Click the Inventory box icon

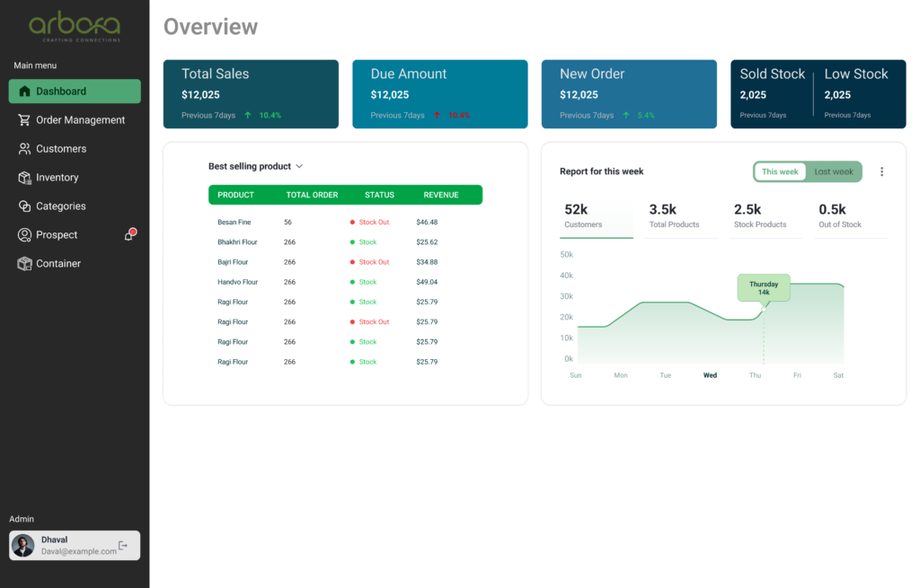[24, 178]
